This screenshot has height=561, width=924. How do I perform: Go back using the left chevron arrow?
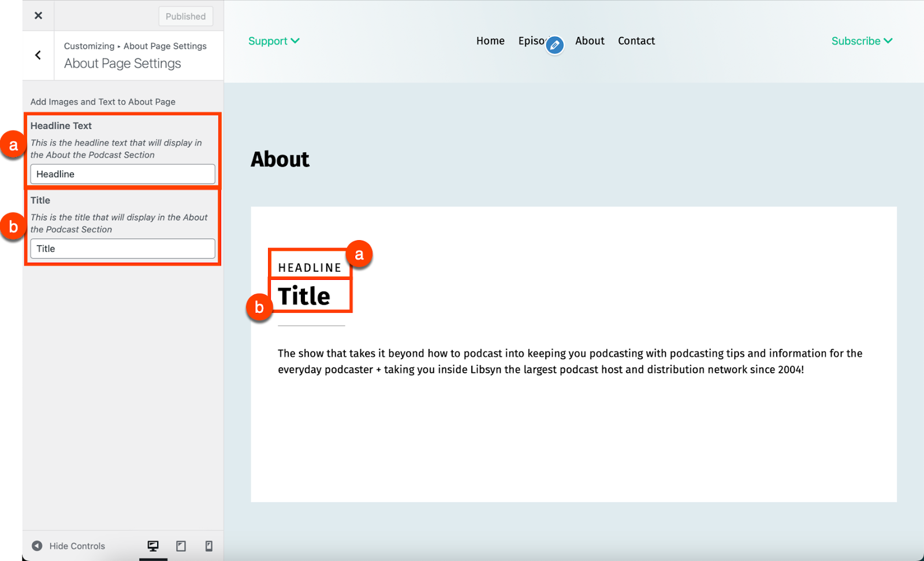click(38, 55)
